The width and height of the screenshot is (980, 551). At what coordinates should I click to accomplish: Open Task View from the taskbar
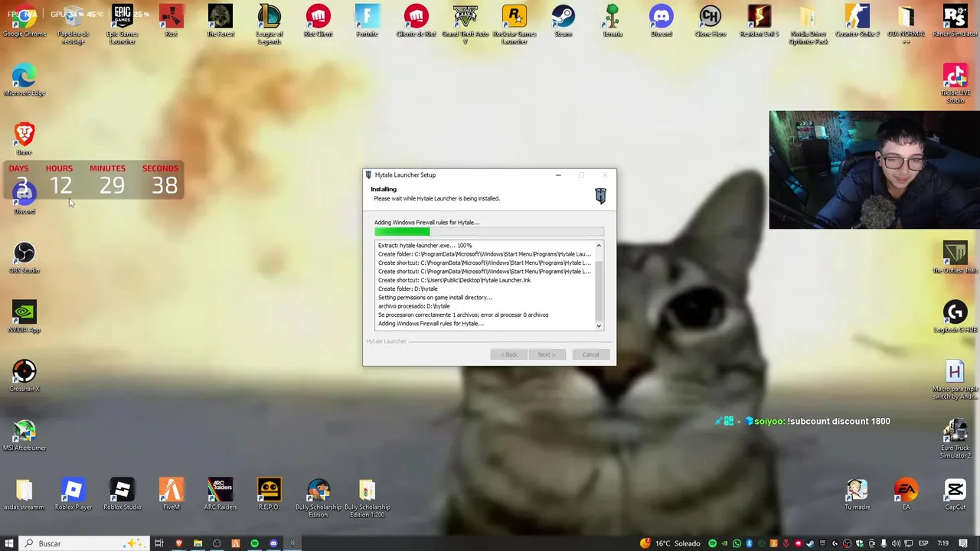(x=159, y=543)
